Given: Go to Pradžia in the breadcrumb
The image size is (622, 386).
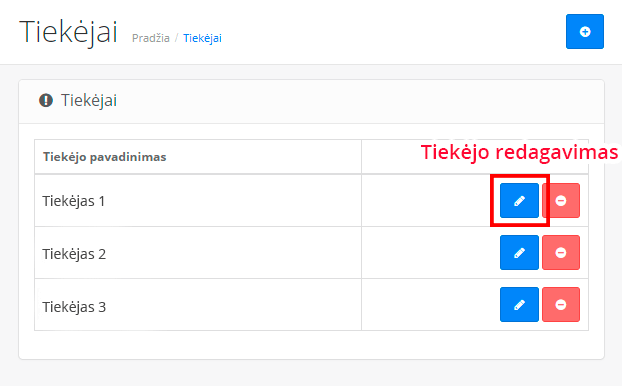Looking at the screenshot, I should point(151,38).
